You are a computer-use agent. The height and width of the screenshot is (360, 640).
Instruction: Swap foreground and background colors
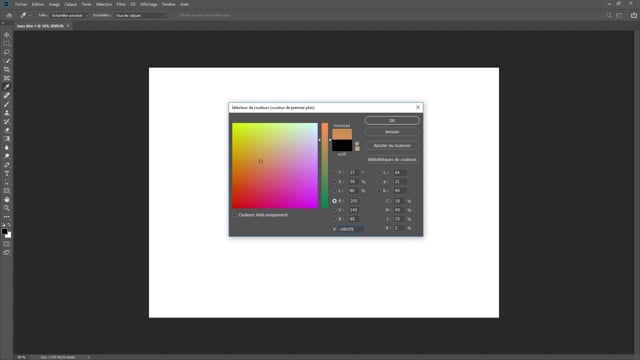point(9,225)
